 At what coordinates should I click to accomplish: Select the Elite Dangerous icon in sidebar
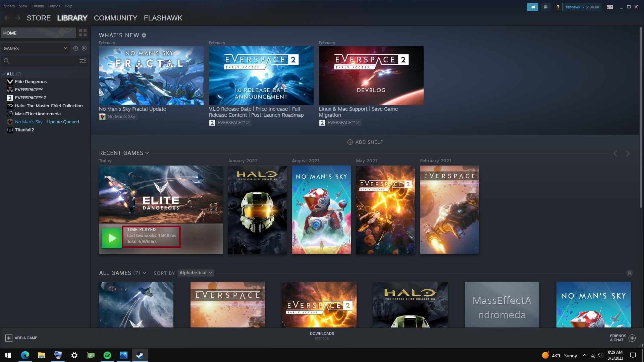point(10,81)
